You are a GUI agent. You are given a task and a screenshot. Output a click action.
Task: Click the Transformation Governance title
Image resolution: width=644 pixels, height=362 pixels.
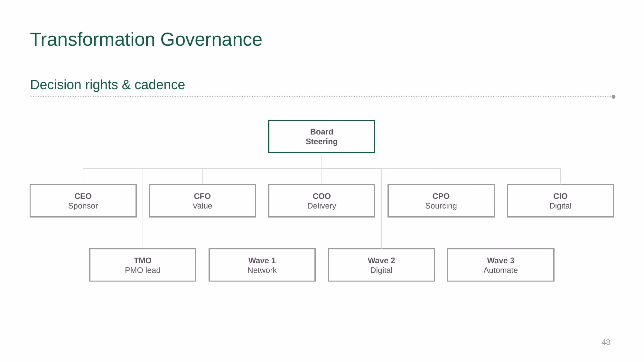click(x=146, y=40)
